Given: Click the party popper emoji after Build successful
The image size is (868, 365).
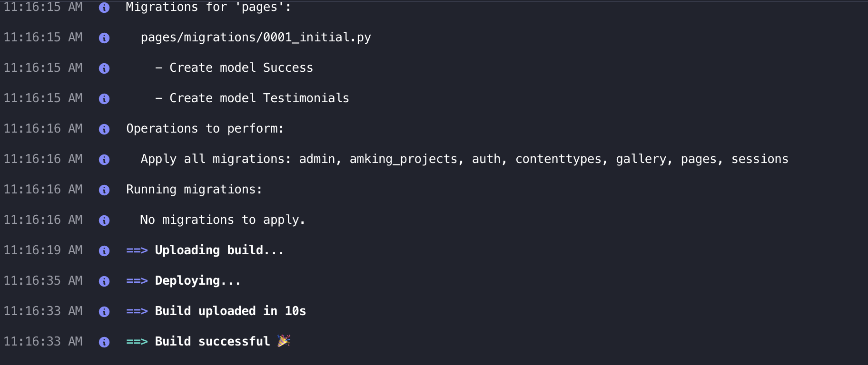Looking at the screenshot, I should click(284, 341).
